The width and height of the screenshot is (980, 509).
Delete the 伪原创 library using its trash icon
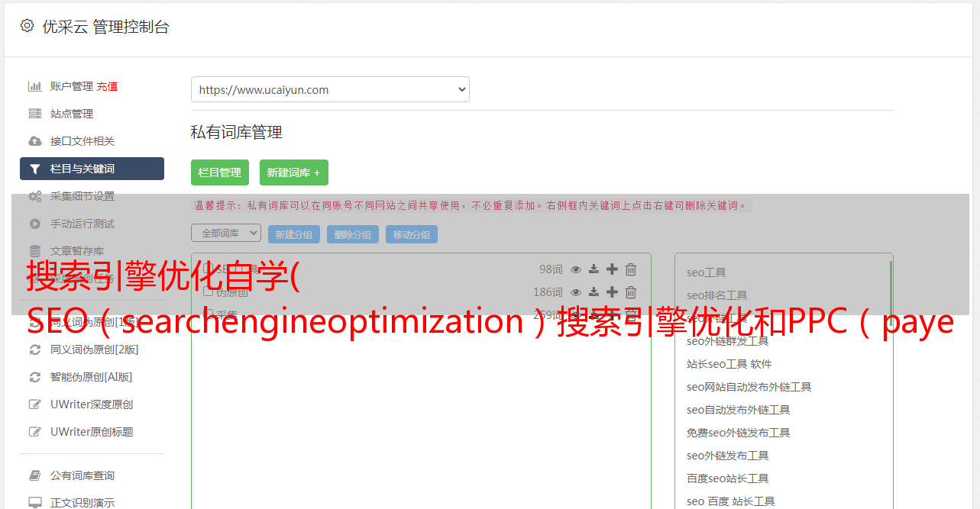(631, 292)
